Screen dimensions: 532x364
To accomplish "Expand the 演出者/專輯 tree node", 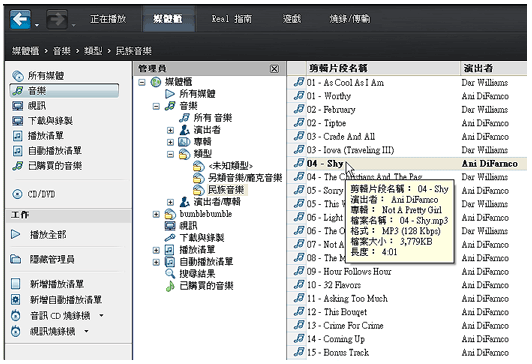I will point(170,203).
